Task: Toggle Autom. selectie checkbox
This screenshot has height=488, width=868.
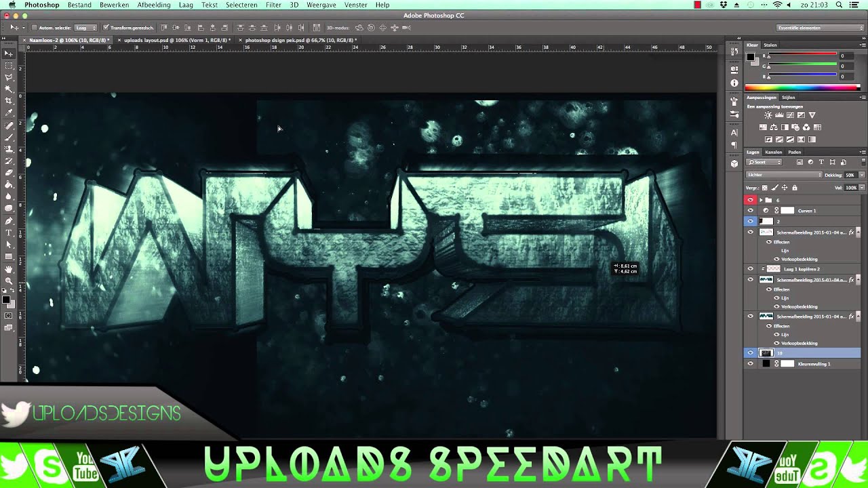Action: tap(34, 28)
